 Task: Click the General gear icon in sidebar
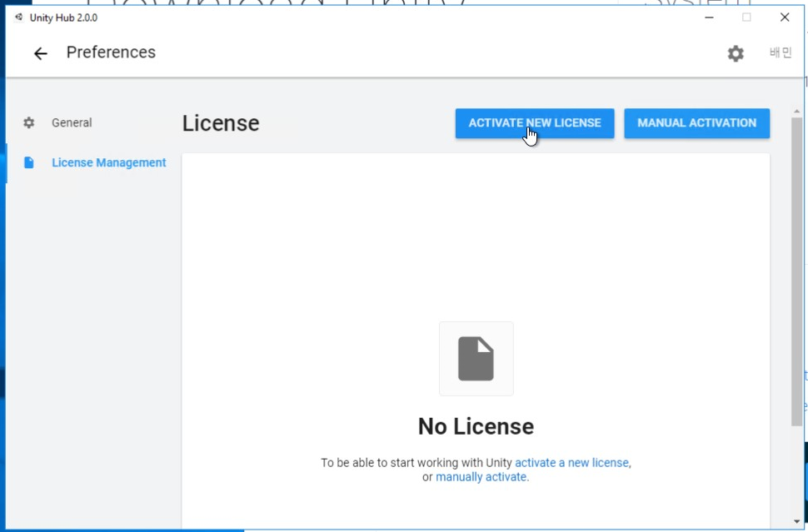pos(29,122)
